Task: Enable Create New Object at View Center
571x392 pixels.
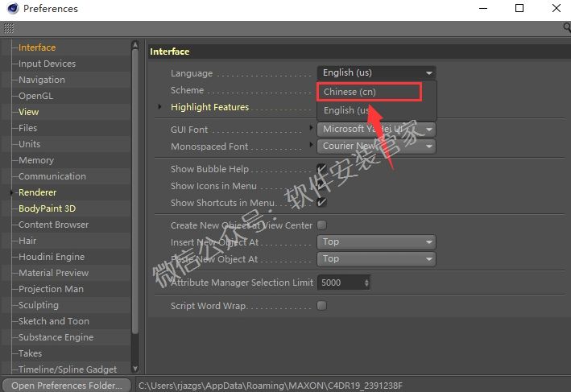Action: click(x=321, y=225)
